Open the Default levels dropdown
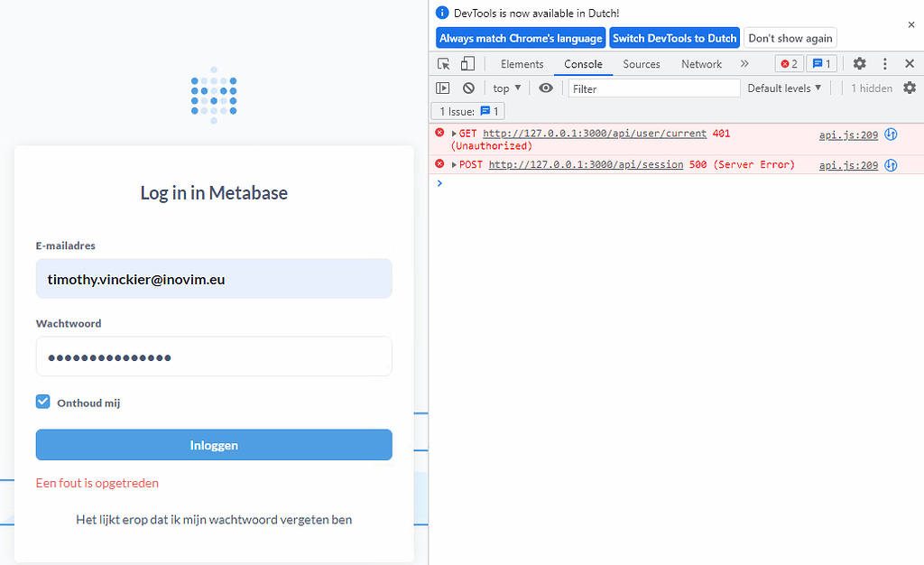Viewport: 924px width, 565px height. click(x=784, y=88)
